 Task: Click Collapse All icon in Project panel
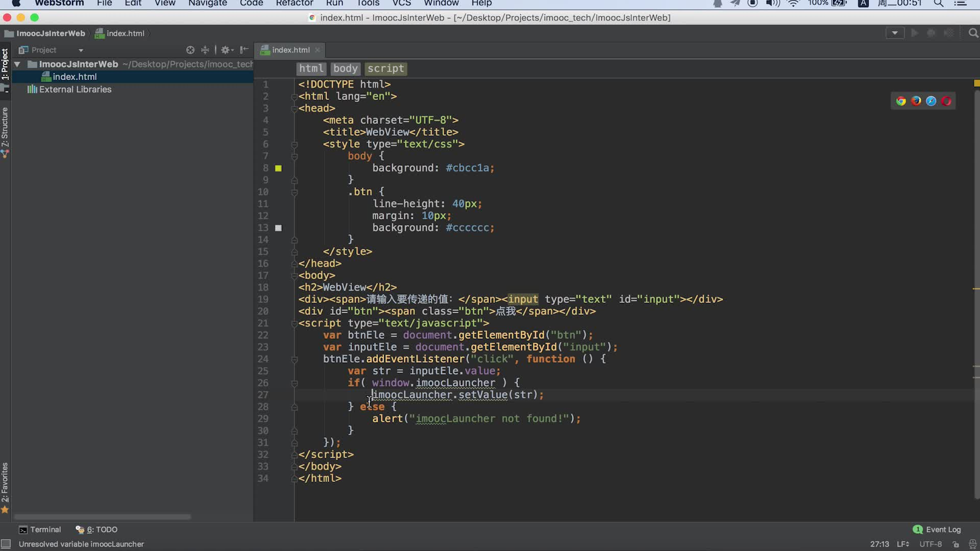205,50
